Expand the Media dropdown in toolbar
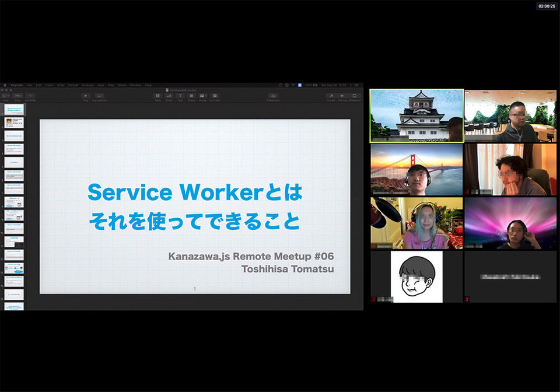Viewport: 560px width, 392px height. coord(202,96)
